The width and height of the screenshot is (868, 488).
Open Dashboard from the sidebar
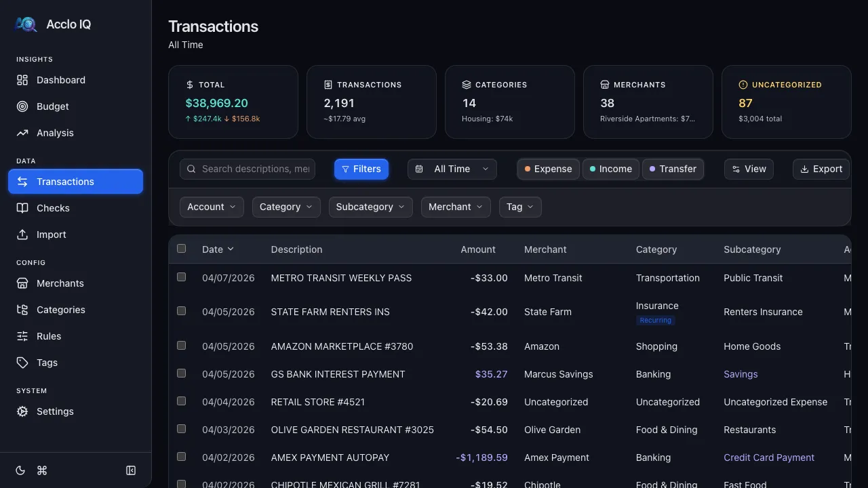tap(75, 80)
